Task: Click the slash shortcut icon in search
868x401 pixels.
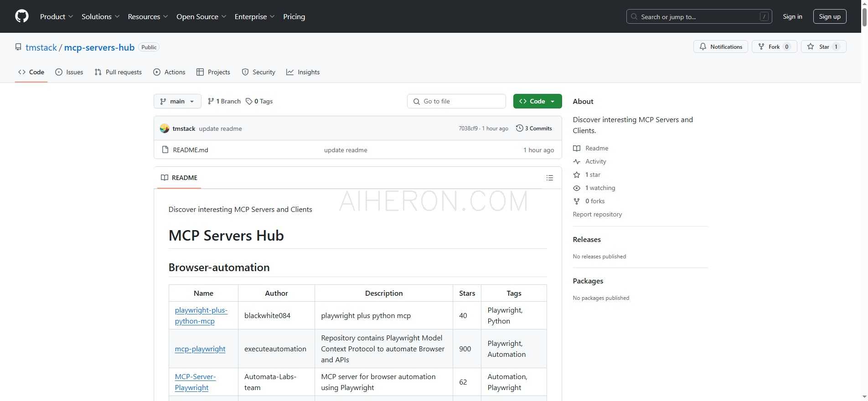Action: pyautogui.click(x=765, y=16)
